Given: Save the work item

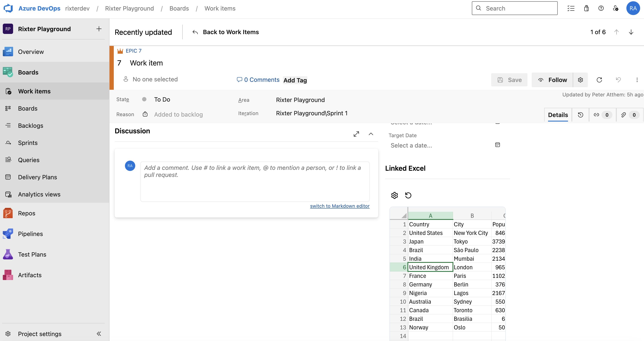Looking at the screenshot, I should (x=509, y=80).
